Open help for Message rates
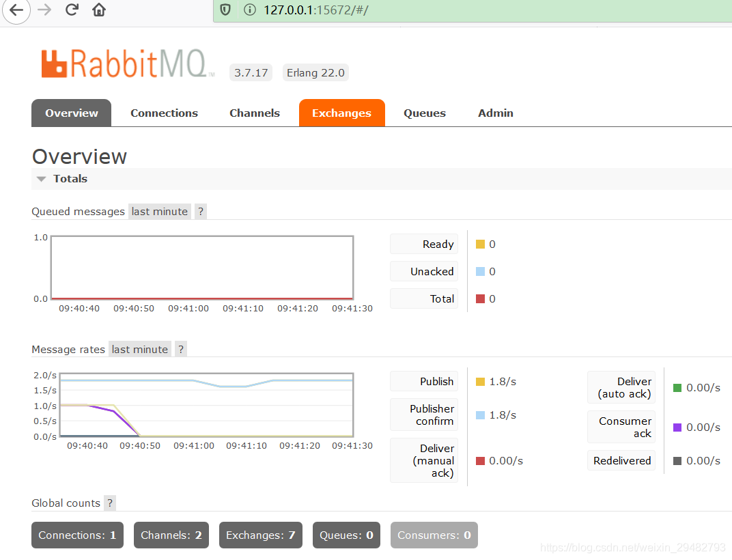 (x=181, y=350)
